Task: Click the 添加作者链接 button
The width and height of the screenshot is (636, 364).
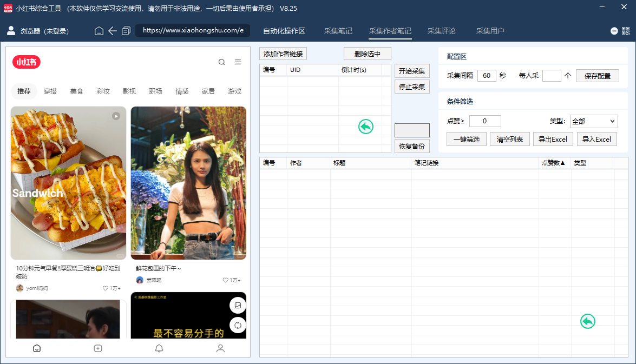Action: tap(283, 54)
